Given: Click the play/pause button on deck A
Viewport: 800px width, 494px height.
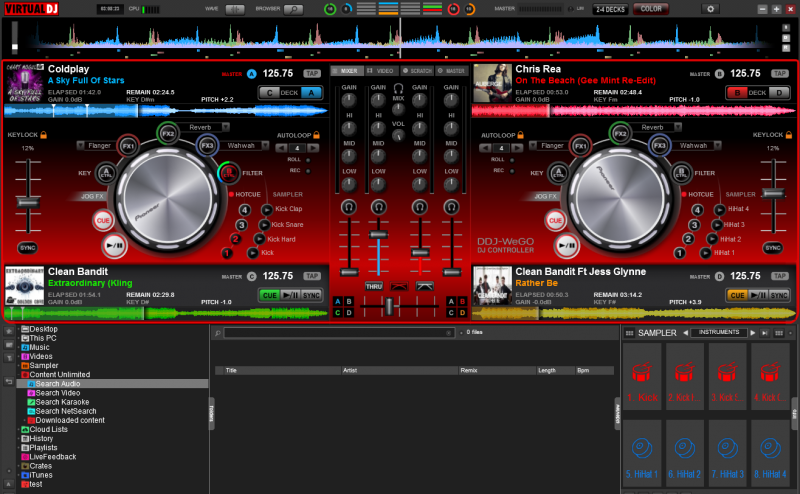Looking at the screenshot, I should click(x=114, y=246).
